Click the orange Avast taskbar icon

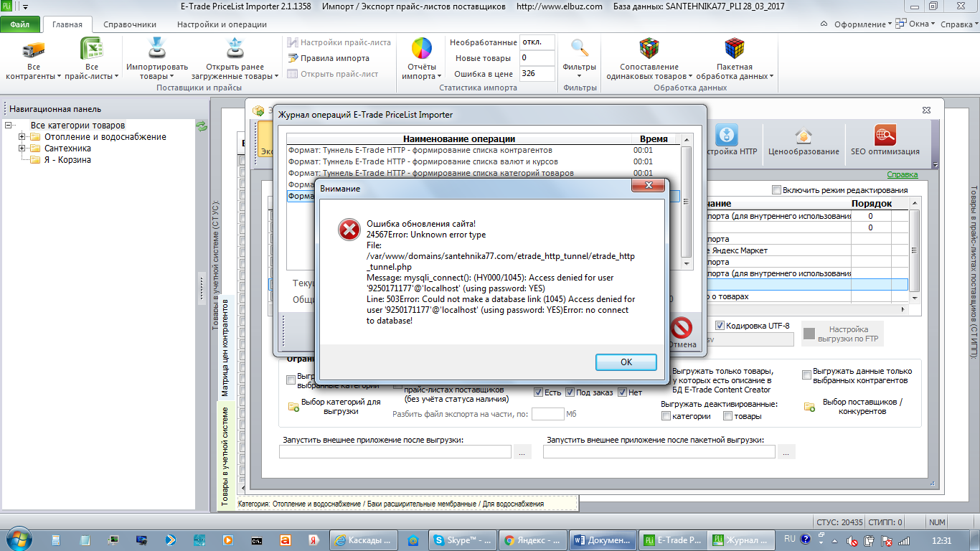click(285, 540)
